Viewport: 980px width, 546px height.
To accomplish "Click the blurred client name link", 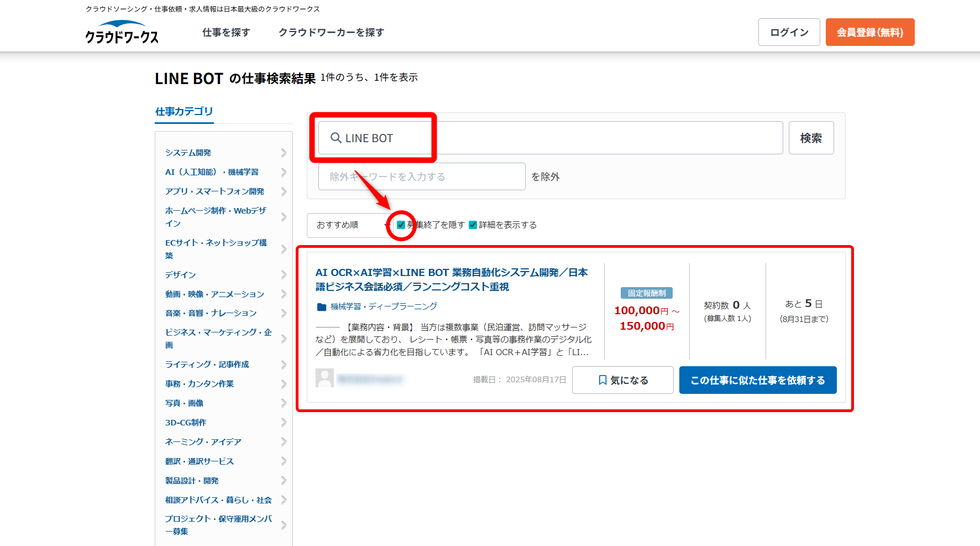I will pos(370,379).
